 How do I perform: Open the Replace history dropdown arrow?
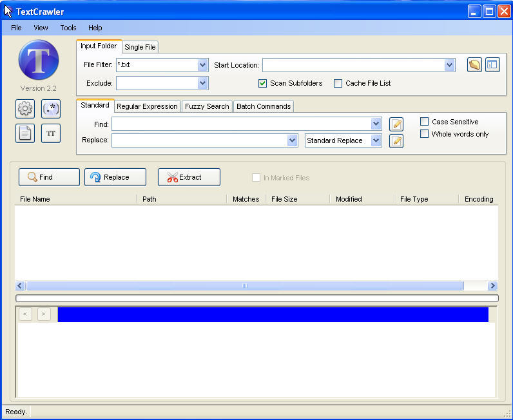(292, 140)
